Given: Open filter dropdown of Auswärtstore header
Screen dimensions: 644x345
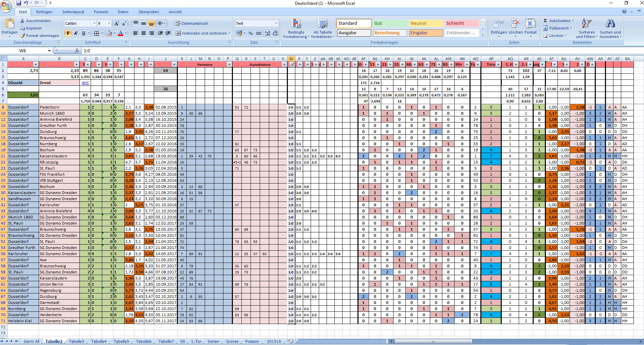Looking at the screenshot, I should pos(284,64).
